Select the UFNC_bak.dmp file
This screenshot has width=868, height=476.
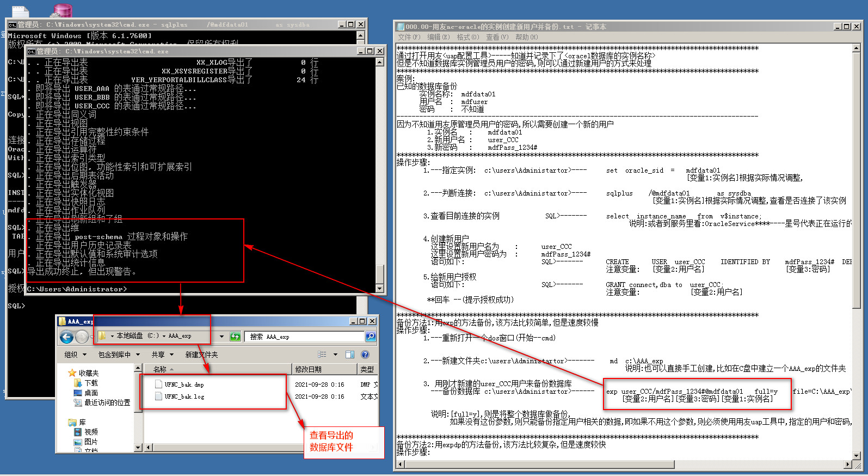pos(184,385)
